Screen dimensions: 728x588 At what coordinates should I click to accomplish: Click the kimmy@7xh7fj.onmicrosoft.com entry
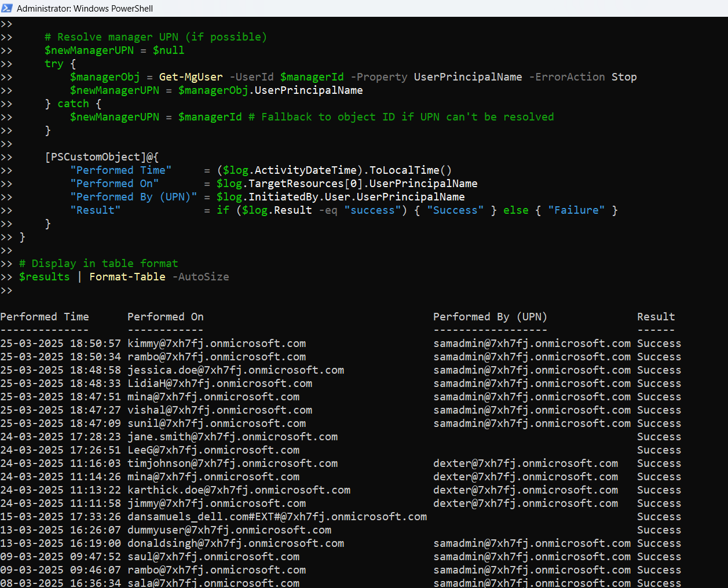(217, 344)
